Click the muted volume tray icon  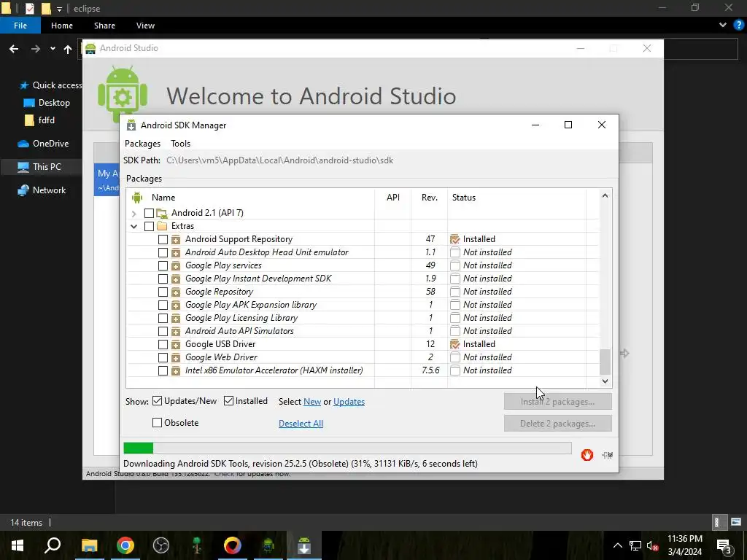pyautogui.click(x=652, y=546)
